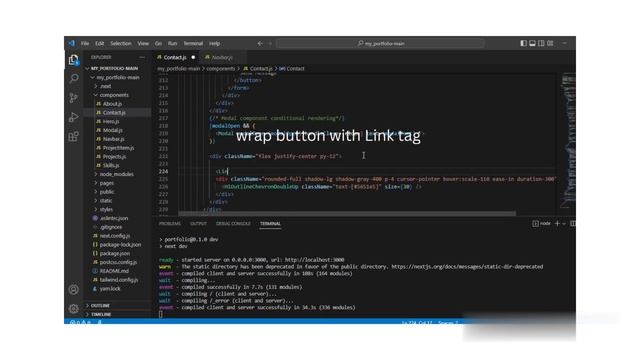Open Hero.js in the explorer
The width and height of the screenshot is (640, 360).
point(111,122)
